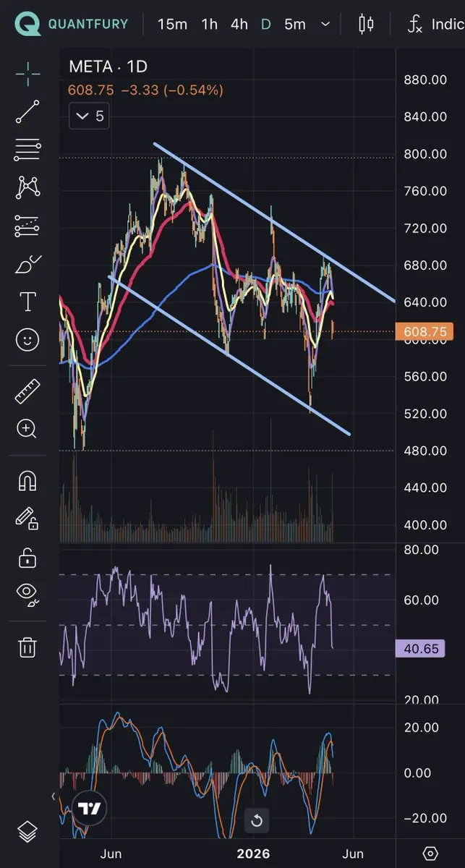The image size is (465, 868).
Task: Switch to the 4h timeframe
Action: 239,25
